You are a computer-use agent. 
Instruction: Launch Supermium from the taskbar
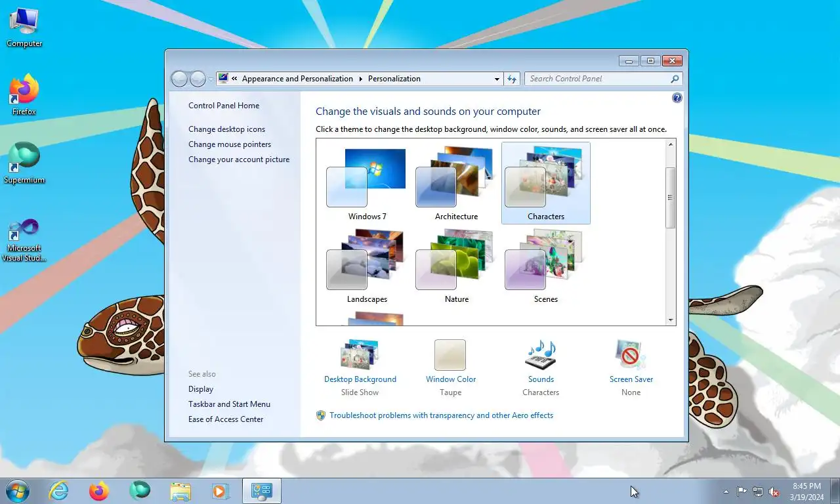pyautogui.click(x=140, y=490)
